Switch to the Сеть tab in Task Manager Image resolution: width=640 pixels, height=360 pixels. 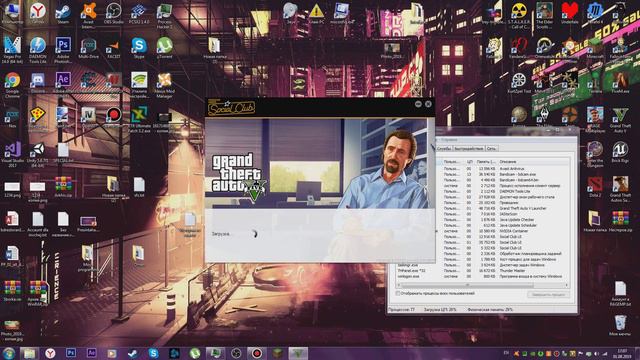[491, 149]
